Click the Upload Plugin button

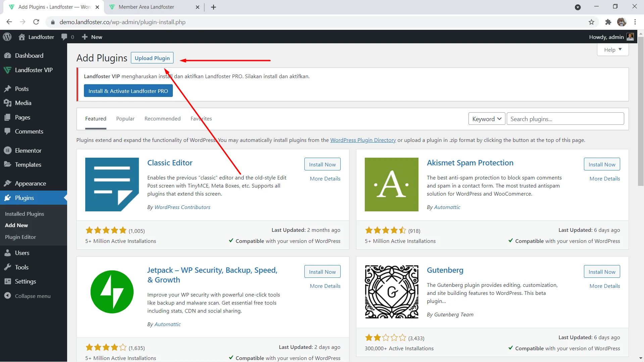152,58
